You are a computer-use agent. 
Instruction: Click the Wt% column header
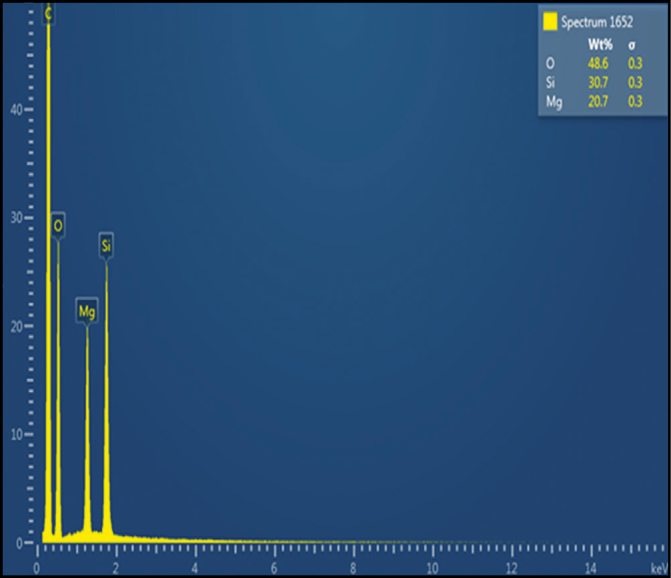tap(600, 44)
